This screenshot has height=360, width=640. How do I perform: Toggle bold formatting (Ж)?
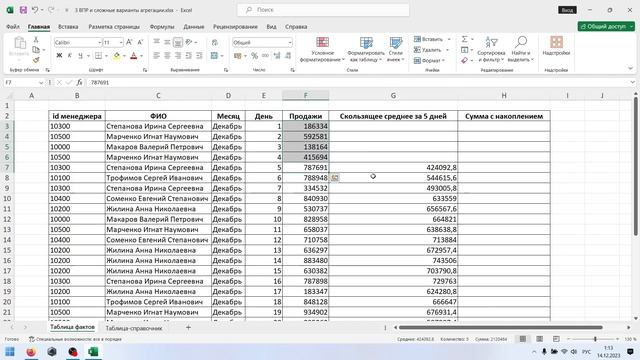59,56
